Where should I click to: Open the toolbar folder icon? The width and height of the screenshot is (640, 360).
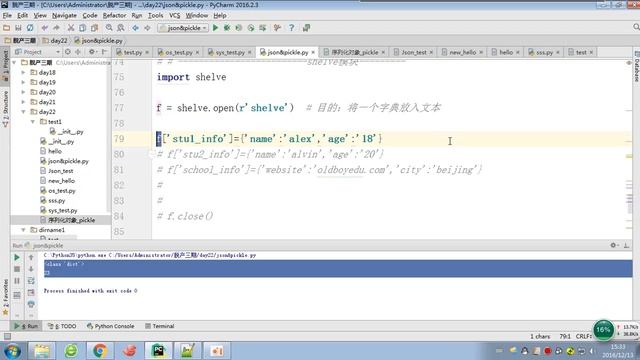click(7, 28)
